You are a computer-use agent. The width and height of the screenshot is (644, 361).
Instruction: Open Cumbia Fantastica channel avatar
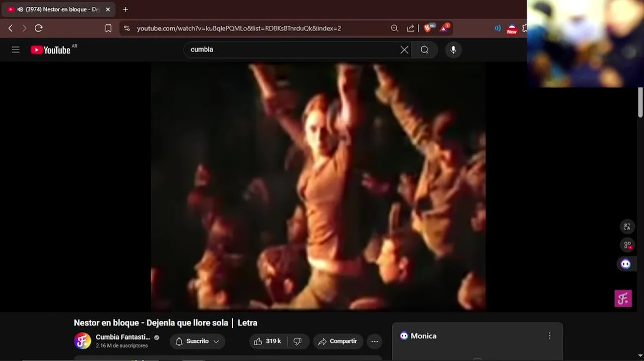click(x=82, y=341)
